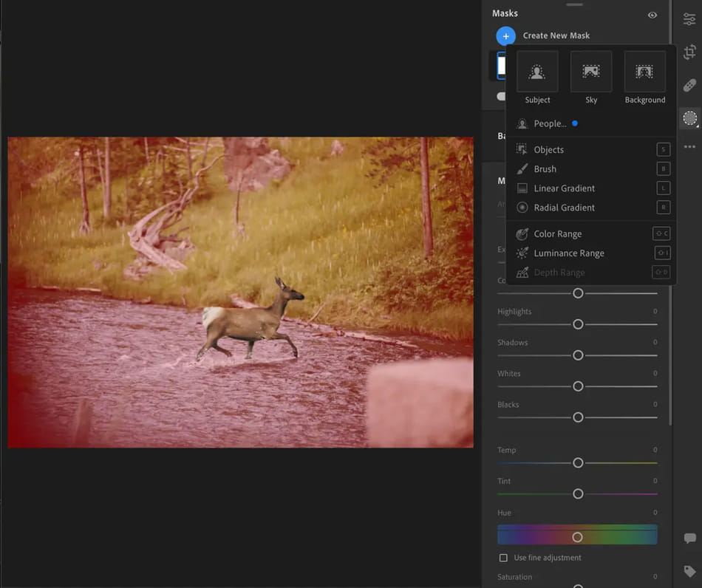Enable Use fine adjustment checkbox

pyautogui.click(x=503, y=558)
